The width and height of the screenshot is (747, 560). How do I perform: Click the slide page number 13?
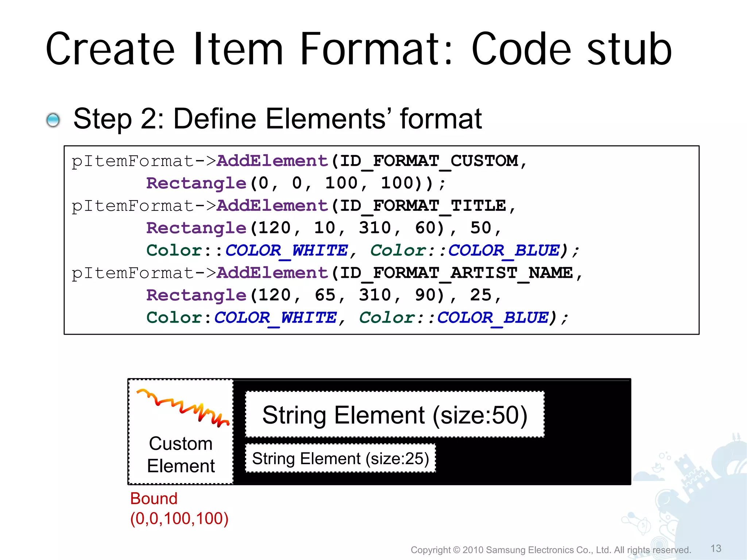716,548
